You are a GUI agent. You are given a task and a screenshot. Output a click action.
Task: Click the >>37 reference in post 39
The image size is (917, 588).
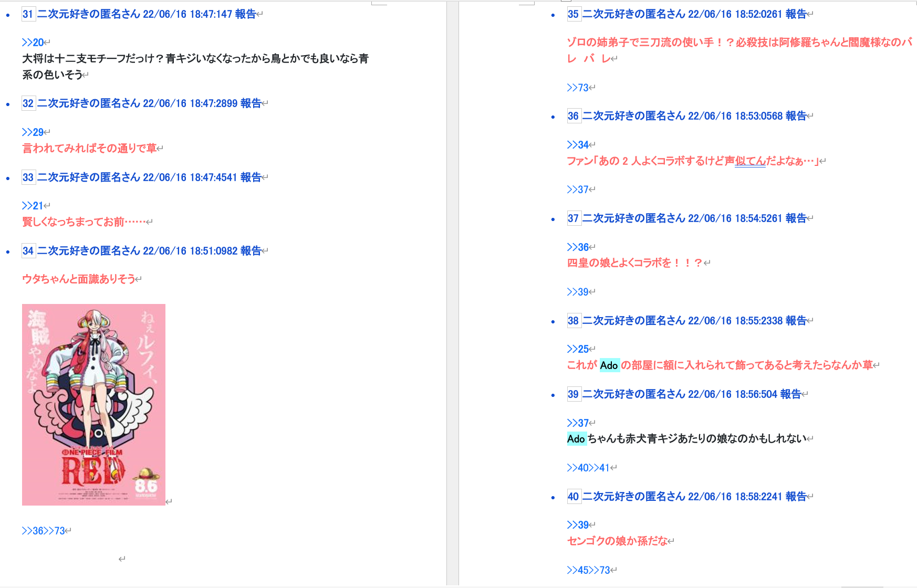[578, 423]
